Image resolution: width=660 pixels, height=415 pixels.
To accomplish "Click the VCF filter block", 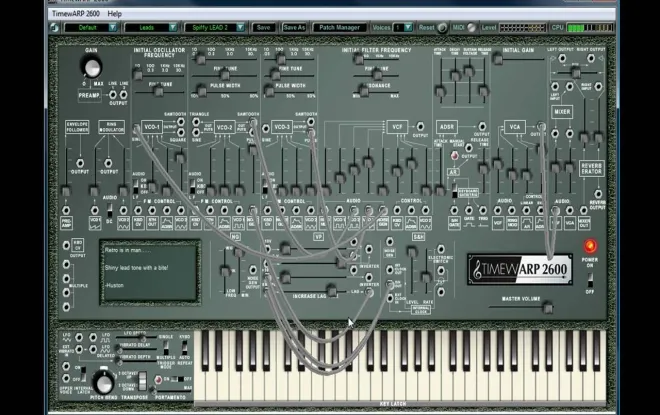I will (x=397, y=127).
